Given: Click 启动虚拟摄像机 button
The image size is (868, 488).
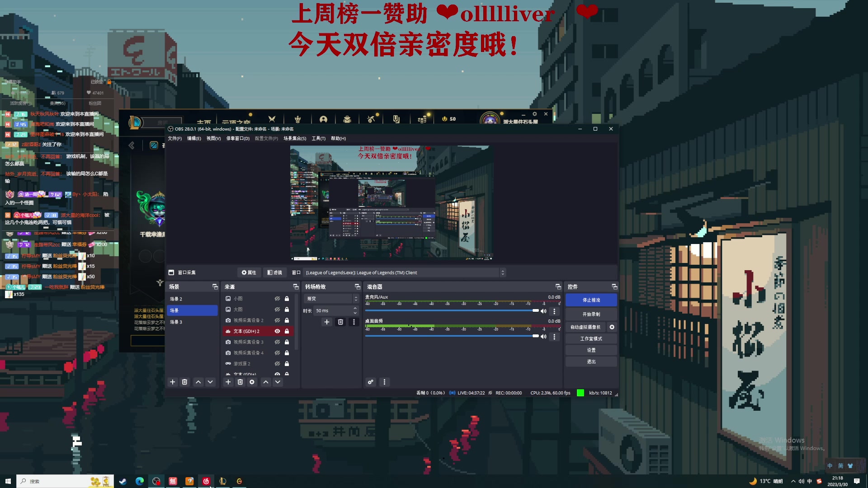Looking at the screenshot, I should pos(585,327).
